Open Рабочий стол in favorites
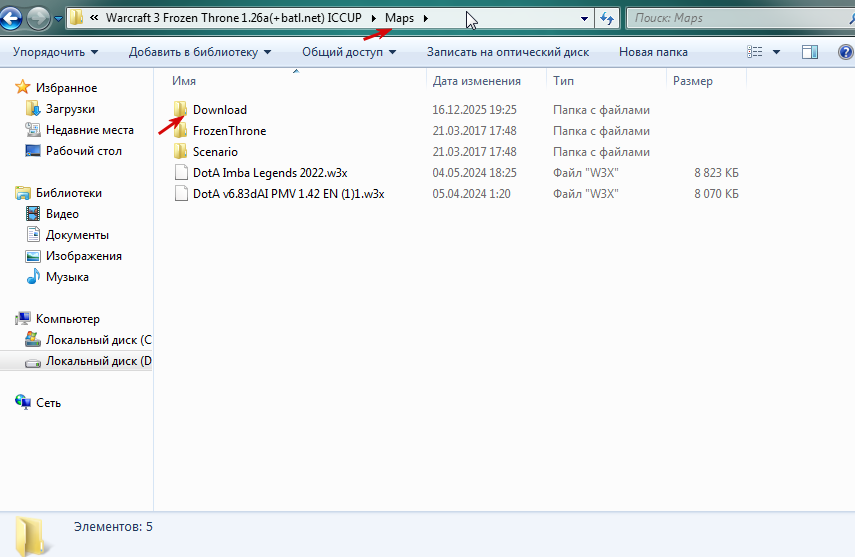Image resolution: width=855 pixels, height=557 pixels. (x=83, y=151)
